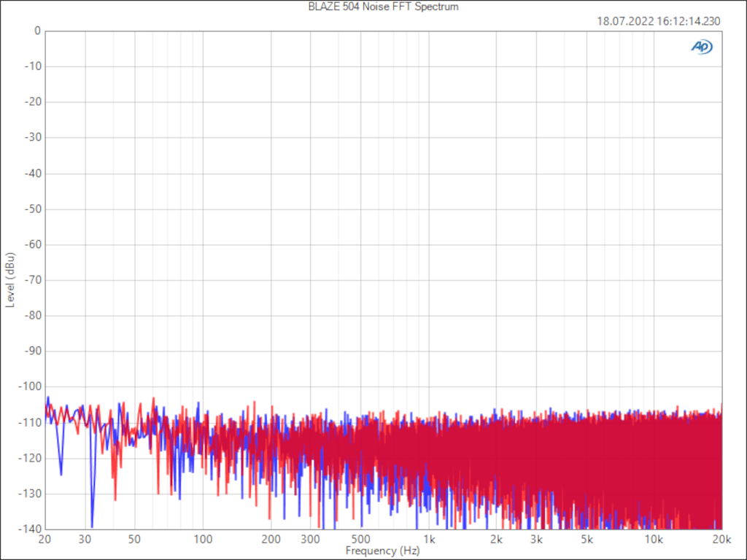Click the 2k frequency axis tick label
Screen dimensions: 747x560
tap(496, 540)
